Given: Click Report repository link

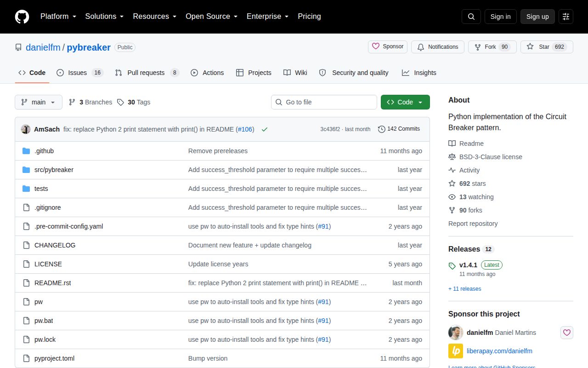Looking at the screenshot, I should pyautogui.click(x=473, y=224).
